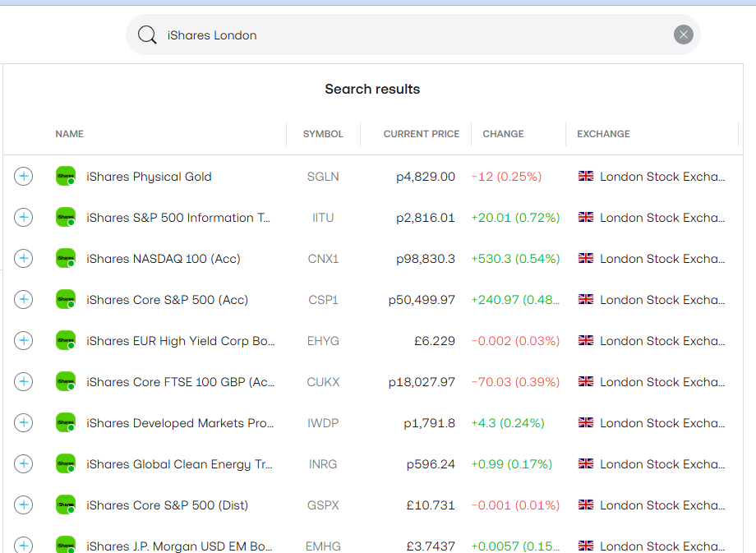This screenshot has height=553, width=756.
Task: Open iShares Core S&P 500 (Dist) result
Action: pyautogui.click(x=167, y=505)
